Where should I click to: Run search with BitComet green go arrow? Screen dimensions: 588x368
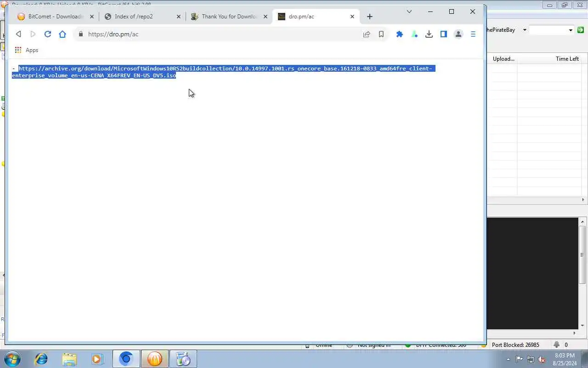(581, 30)
